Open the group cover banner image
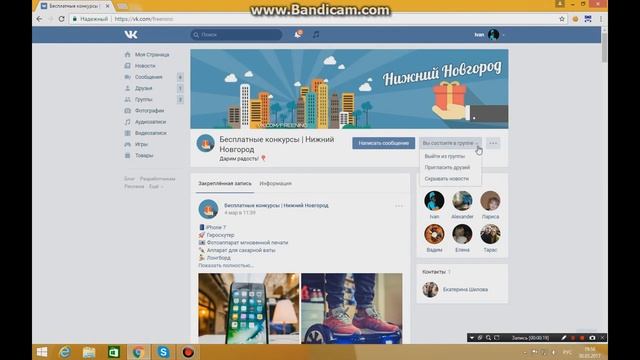The height and width of the screenshot is (360, 640). (x=349, y=89)
